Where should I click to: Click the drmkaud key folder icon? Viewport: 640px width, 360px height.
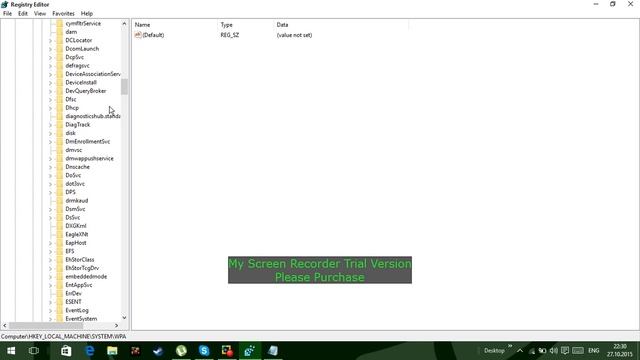pos(60,201)
